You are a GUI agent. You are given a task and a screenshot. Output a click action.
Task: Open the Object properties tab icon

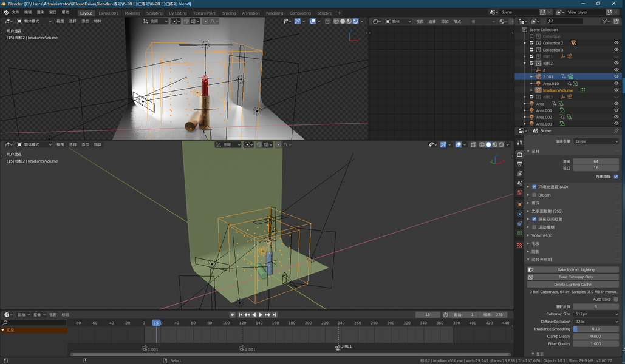pos(520,204)
